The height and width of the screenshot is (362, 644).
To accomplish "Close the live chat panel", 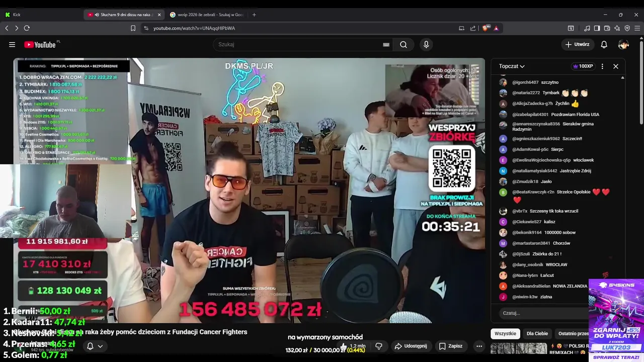I will (615, 66).
